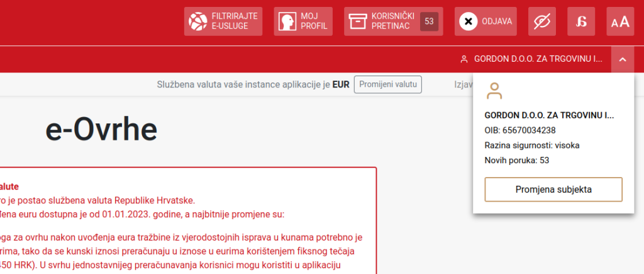Click the AA font size icon
644x274 pixels.
coord(620,21)
